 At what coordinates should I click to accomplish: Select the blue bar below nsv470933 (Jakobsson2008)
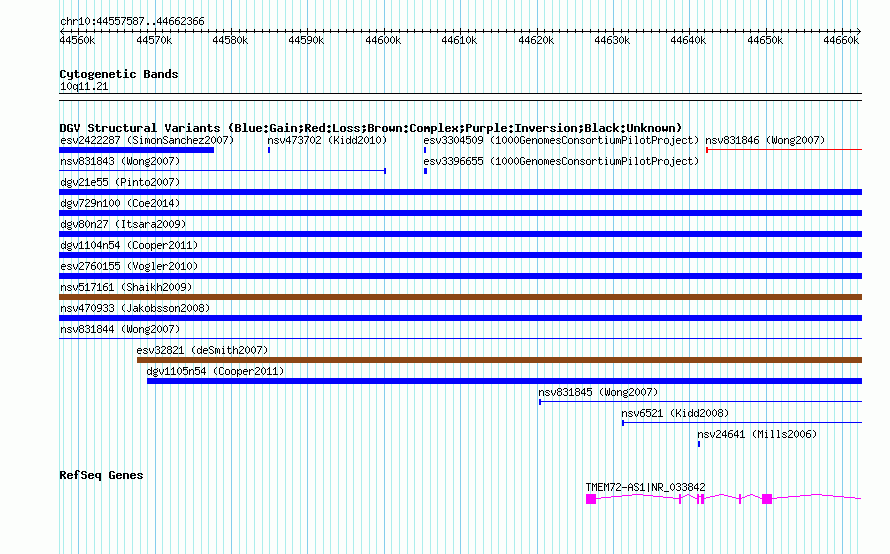click(460, 318)
